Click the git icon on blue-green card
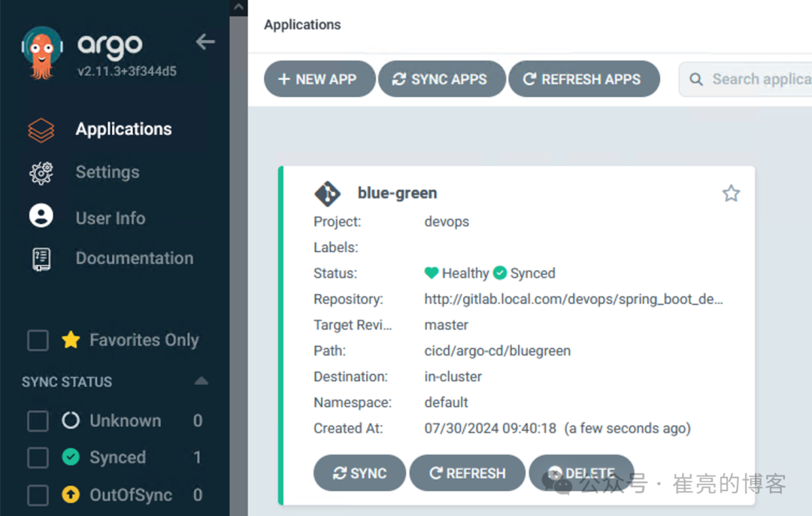 coord(327,193)
